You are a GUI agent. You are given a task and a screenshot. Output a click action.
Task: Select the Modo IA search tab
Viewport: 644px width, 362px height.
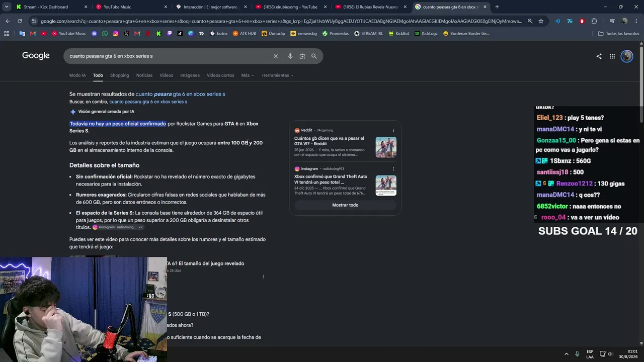pos(77,75)
